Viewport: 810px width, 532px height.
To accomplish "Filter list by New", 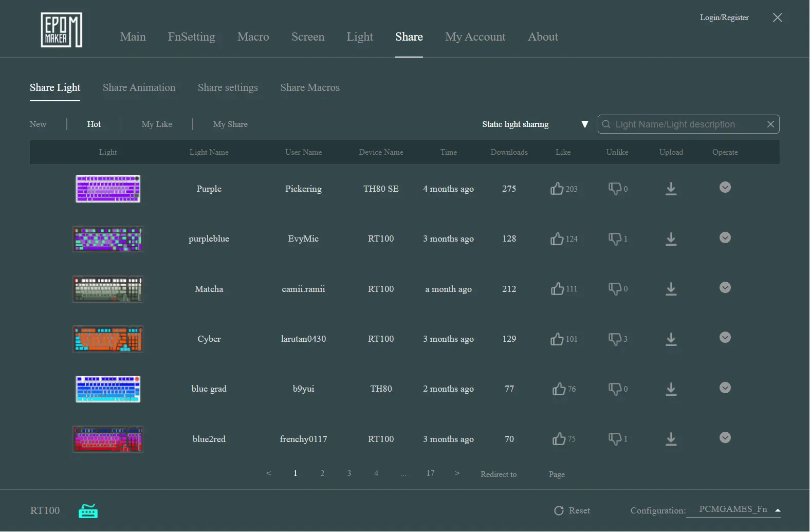I will tap(38, 124).
